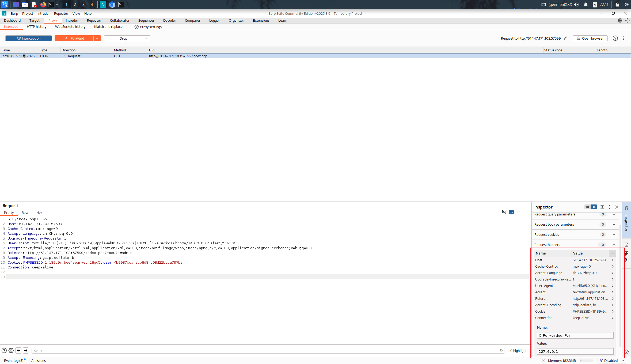Hide inspector via crossed-eye icon
The image size is (631, 364).
pos(504,212)
